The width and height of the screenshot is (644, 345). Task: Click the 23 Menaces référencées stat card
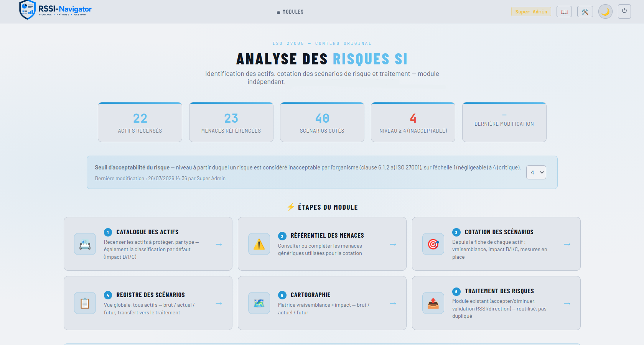tap(231, 122)
